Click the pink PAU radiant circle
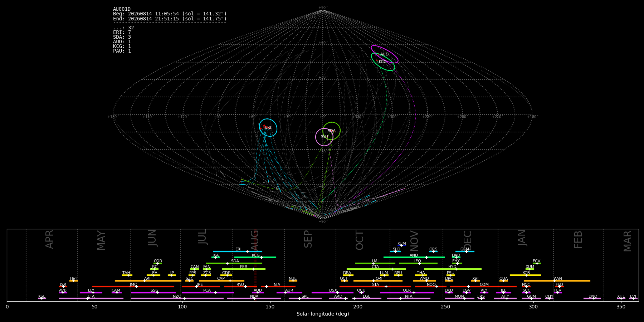This screenshot has width=644, height=322. click(x=324, y=137)
